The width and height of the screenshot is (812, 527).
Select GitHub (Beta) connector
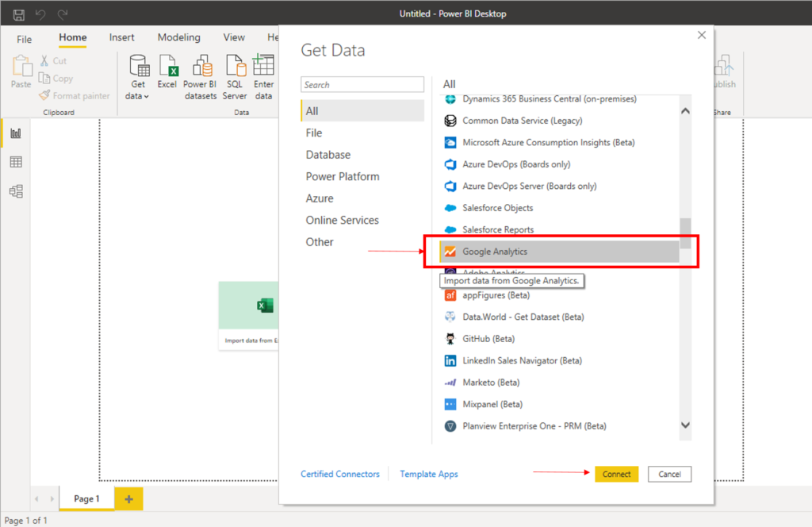point(488,338)
